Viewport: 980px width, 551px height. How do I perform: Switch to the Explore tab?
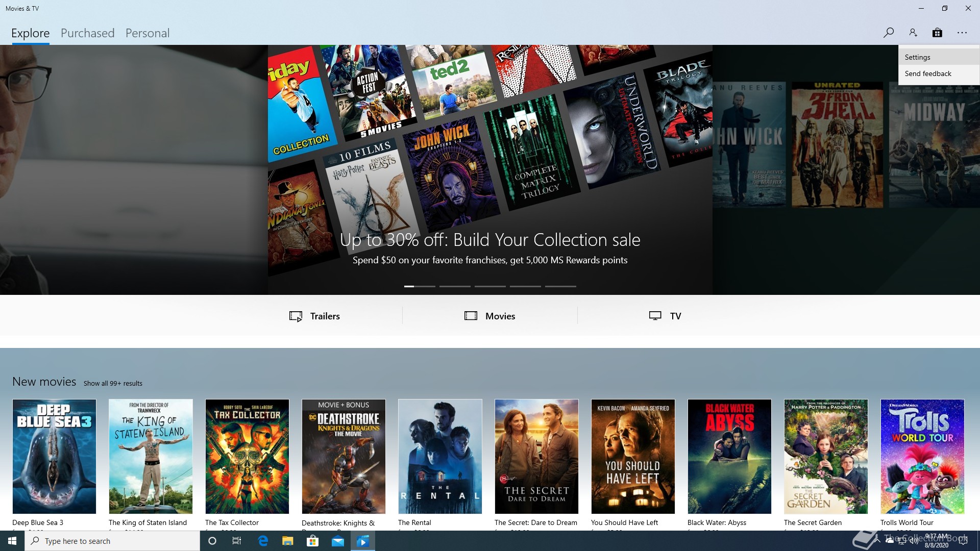31,33
